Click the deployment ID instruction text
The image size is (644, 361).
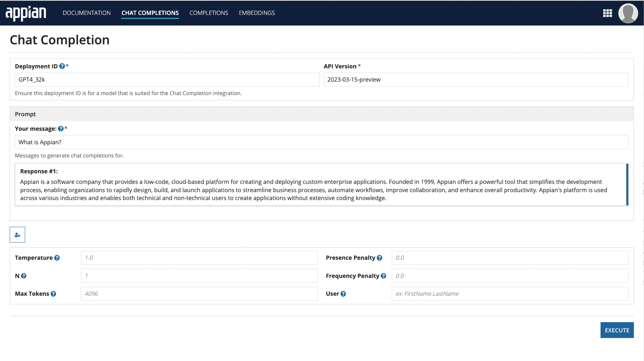click(128, 93)
